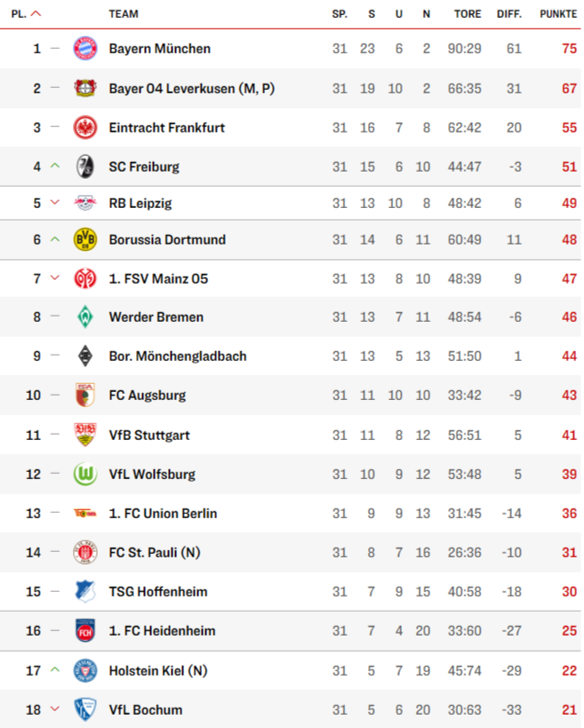Viewport: 584px width, 728px height.
Task: Click the 1. FC Heidenheim FCH crest
Action: pos(85,630)
